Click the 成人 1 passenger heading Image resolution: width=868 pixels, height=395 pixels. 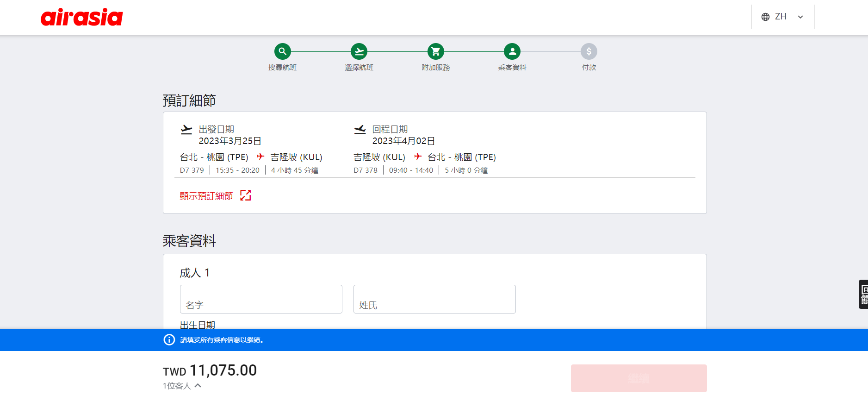tap(195, 273)
